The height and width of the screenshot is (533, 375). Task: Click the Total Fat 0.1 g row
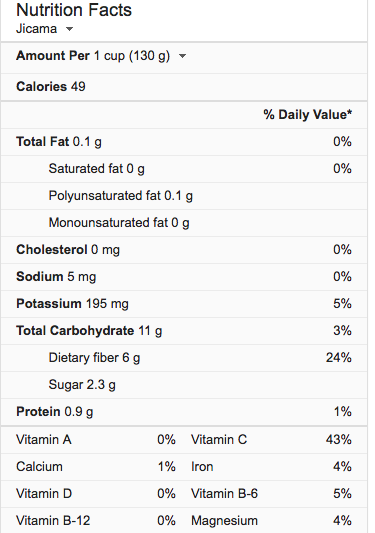point(184,142)
